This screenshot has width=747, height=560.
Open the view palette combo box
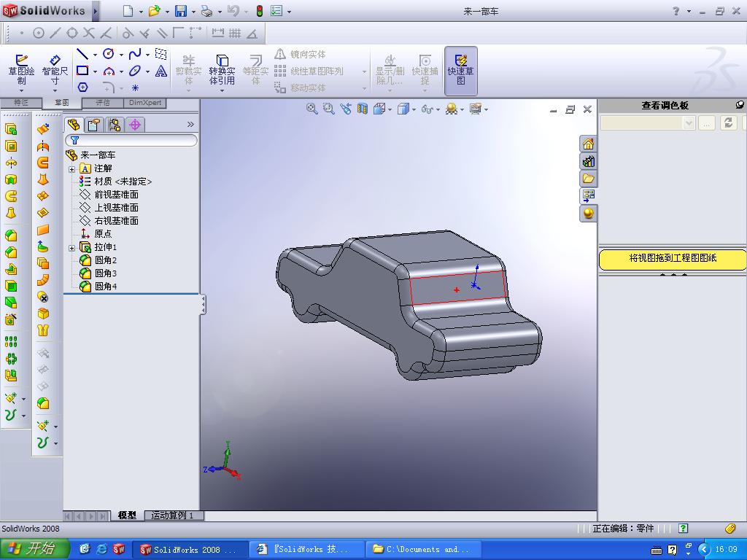coord(648,122)
